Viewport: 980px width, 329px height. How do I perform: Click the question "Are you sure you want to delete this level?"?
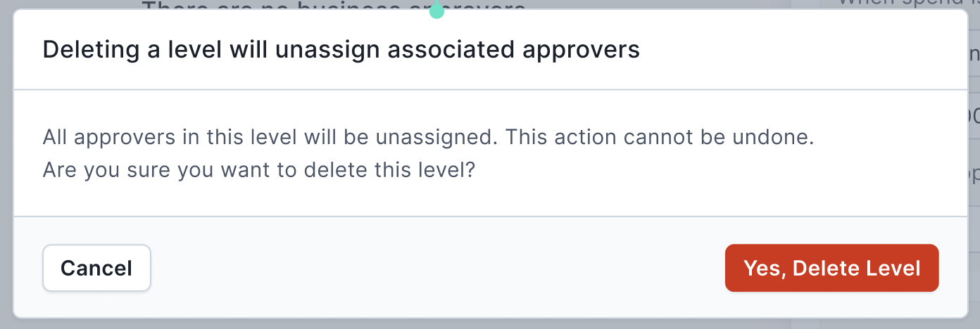tap(258, 169)
